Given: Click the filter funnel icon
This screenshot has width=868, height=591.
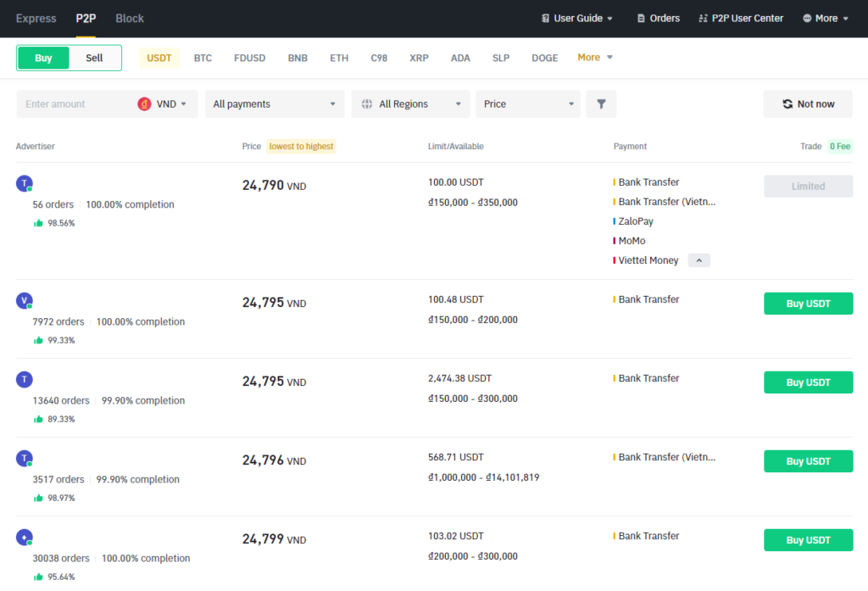Looking at the screenshot, I should pos(601,103).
